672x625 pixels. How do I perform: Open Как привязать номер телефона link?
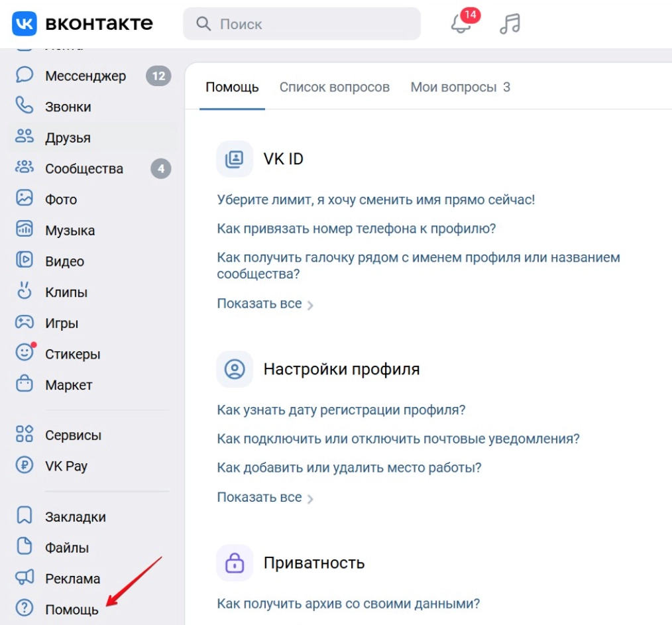click(x=356, y=229)
